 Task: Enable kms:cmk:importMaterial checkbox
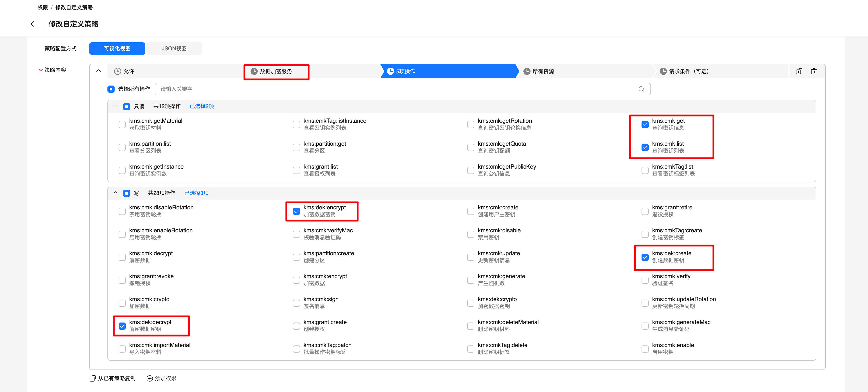tap(122, 349)
